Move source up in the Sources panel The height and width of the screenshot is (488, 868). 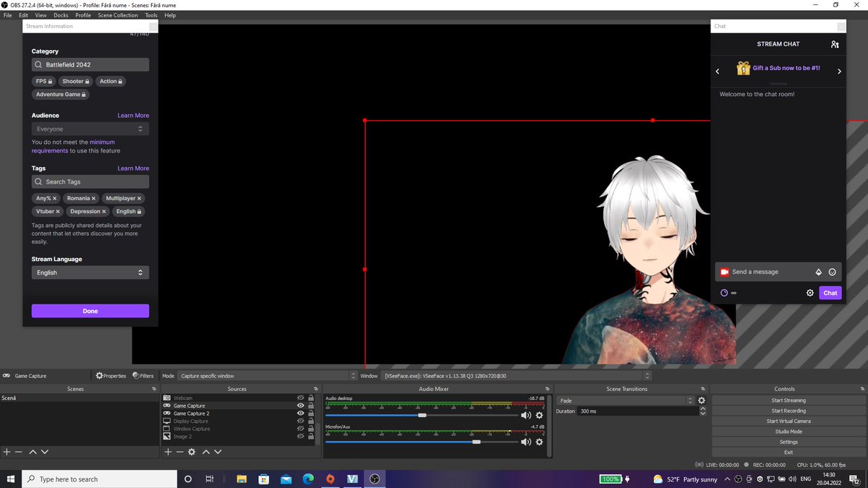(x=206, y=452)
